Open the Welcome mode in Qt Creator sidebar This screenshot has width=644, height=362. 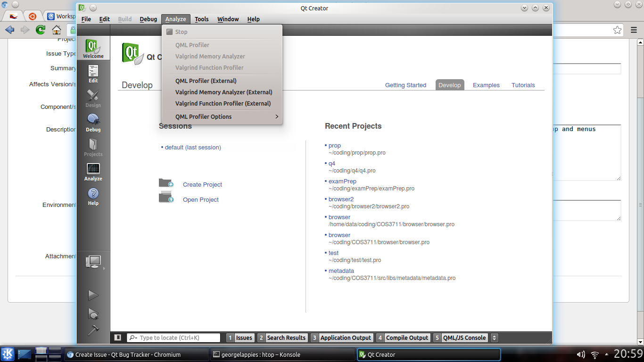[93, 48]
